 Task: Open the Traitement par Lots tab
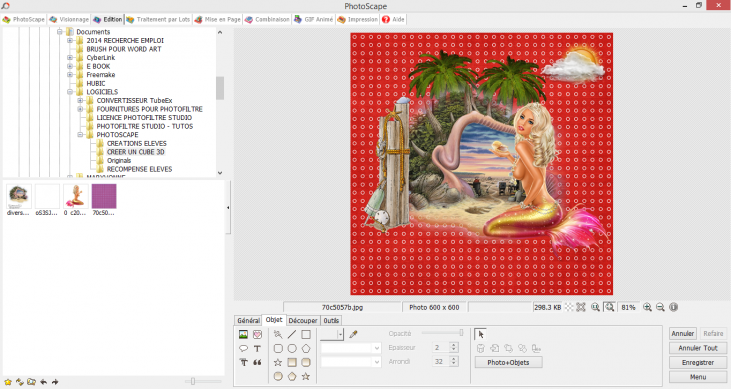coord(158,20)
